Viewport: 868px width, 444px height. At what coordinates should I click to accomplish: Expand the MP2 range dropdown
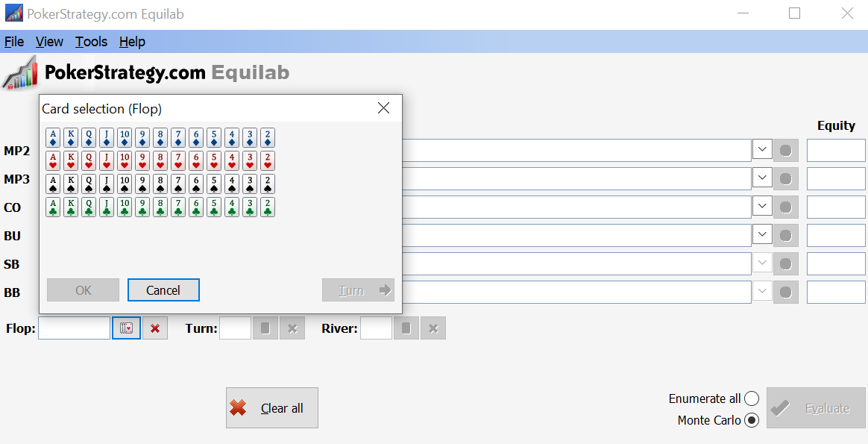click(762, 149)
